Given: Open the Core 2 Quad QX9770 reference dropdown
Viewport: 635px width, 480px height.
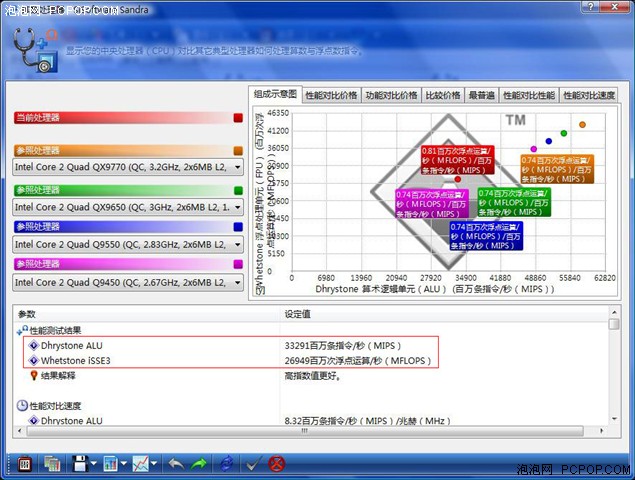Looking at the screenshot, I should click(x=128, y=167).
